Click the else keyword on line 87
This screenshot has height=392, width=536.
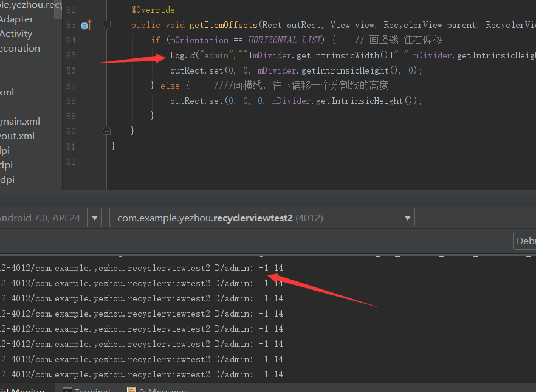tap(170, 86)
